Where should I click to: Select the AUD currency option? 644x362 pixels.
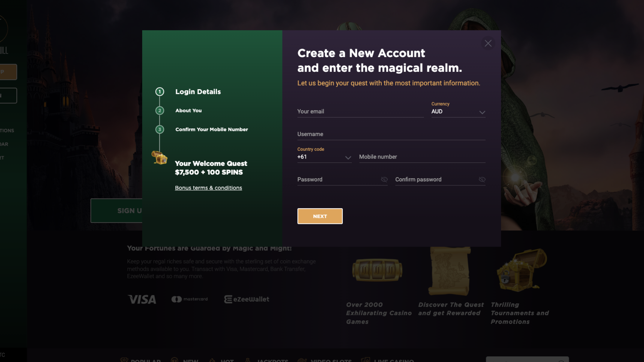tap(458, 111)
